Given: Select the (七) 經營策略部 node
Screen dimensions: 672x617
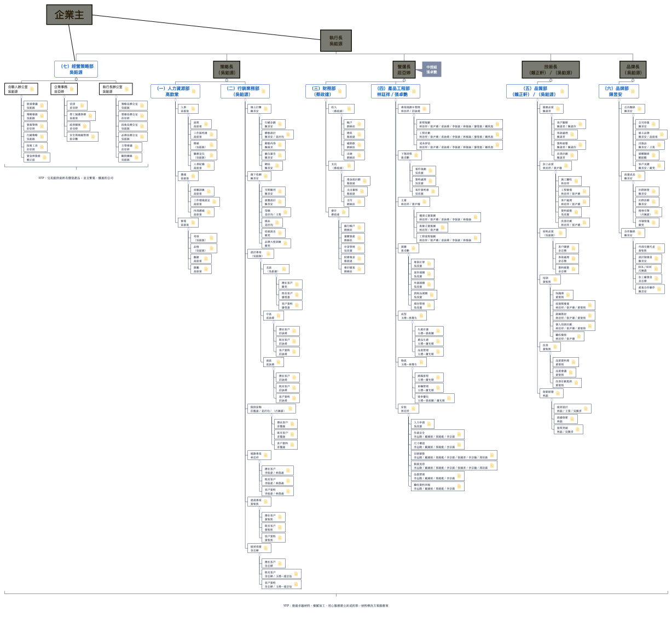Looking at the screenshot, I should 76,69.
